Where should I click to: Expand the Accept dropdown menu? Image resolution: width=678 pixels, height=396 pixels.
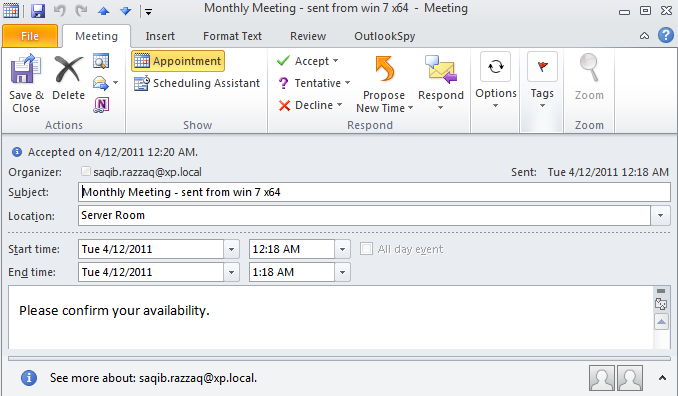pos(336,61)
